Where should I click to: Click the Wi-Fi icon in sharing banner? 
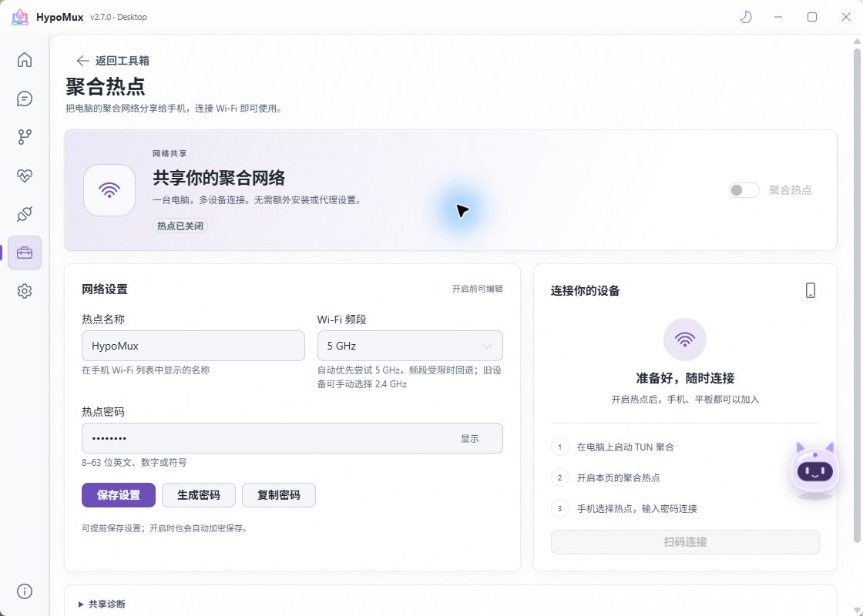pyautogui.click(x=109, y=189)
